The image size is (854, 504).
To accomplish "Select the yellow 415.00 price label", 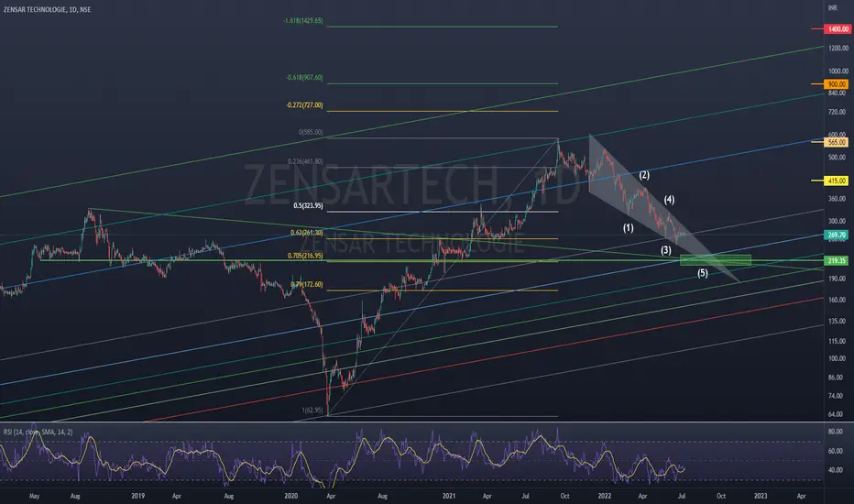I will point(838,181).
